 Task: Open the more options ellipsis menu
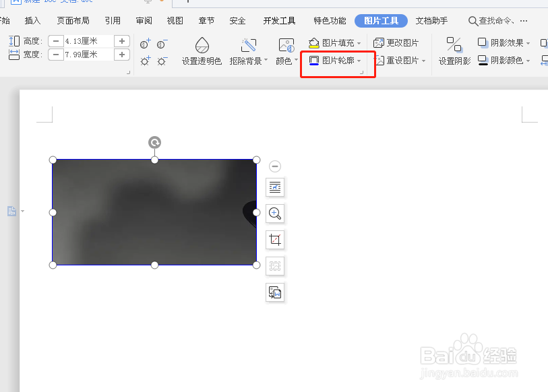tap(524, 21)
